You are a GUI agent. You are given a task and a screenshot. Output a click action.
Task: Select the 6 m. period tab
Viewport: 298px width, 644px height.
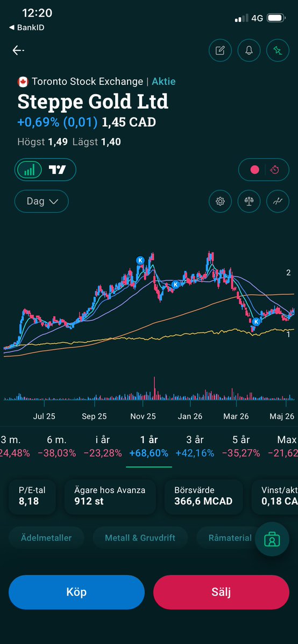pyautogui.click(x=57, y=446)
